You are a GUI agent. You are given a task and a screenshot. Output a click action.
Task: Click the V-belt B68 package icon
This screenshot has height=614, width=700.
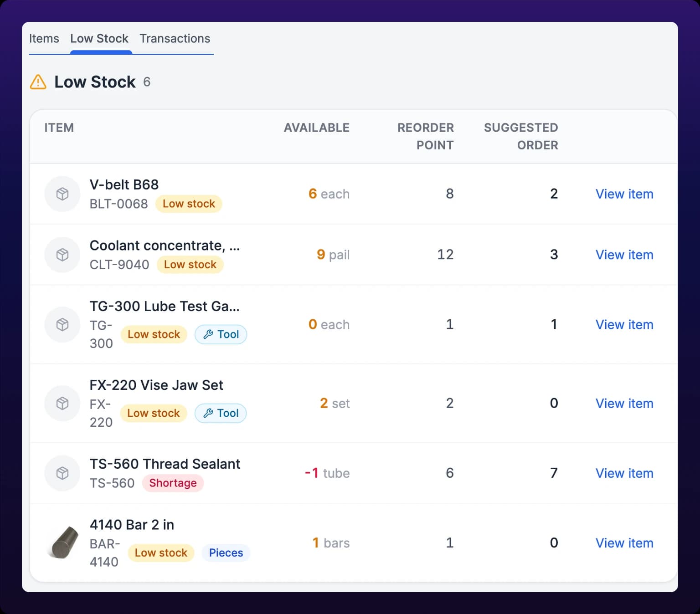coord(62,194)
